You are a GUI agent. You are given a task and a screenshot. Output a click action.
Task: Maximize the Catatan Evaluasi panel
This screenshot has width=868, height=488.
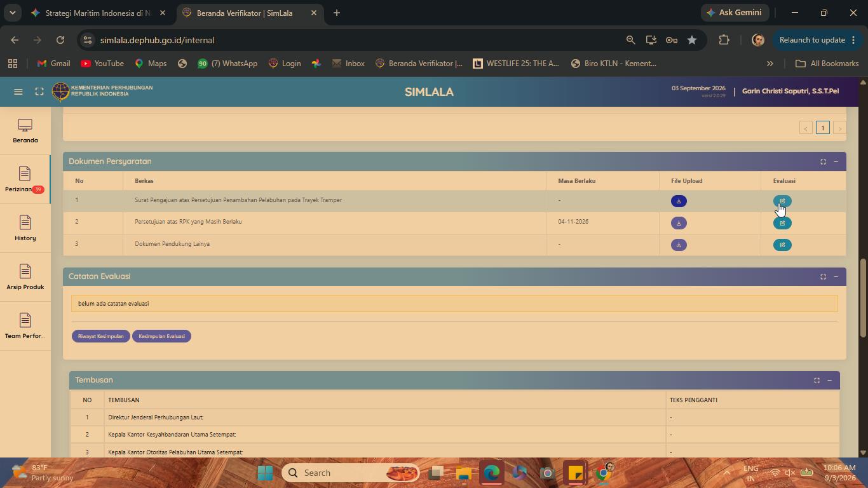click(823, 276)
